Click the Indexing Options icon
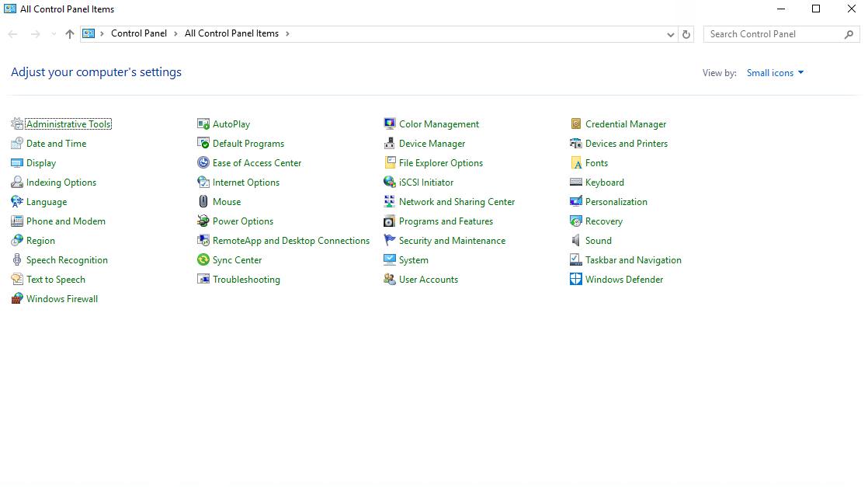 click(17, 183)
